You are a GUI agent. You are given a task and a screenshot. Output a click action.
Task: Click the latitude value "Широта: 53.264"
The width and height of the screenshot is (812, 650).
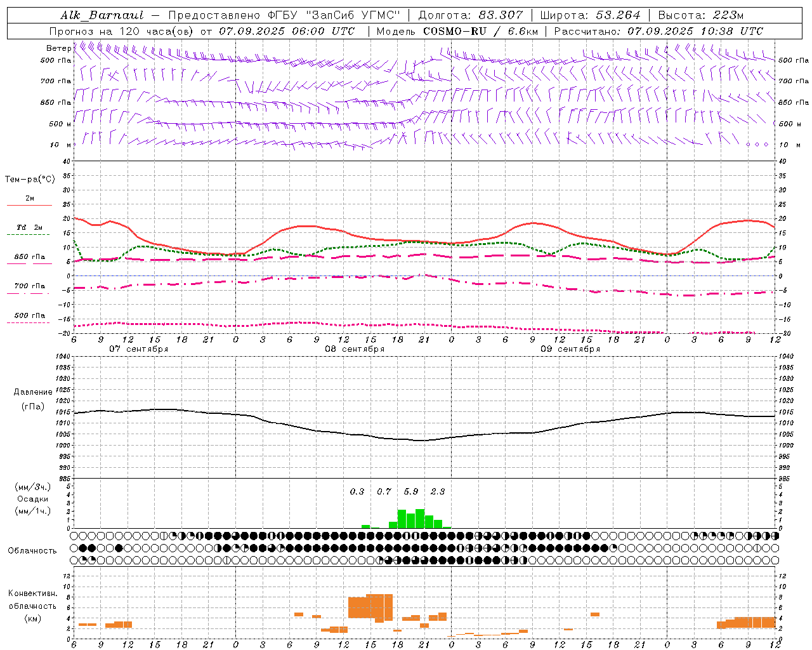pyautogui.click(x=590, y=15)
